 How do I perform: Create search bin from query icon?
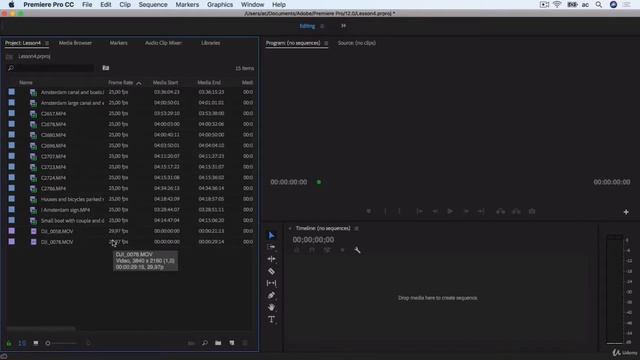tap(106, 68)
